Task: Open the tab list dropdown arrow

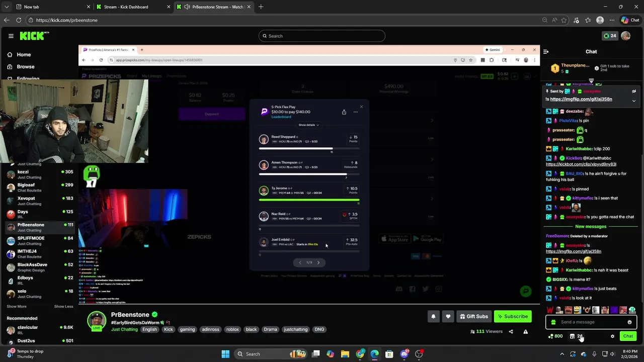Action: (x=6, y=7)
